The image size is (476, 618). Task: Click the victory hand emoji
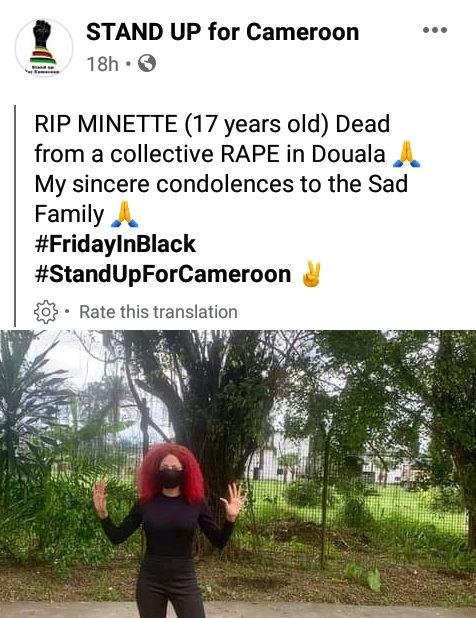[x=311, y=274]
